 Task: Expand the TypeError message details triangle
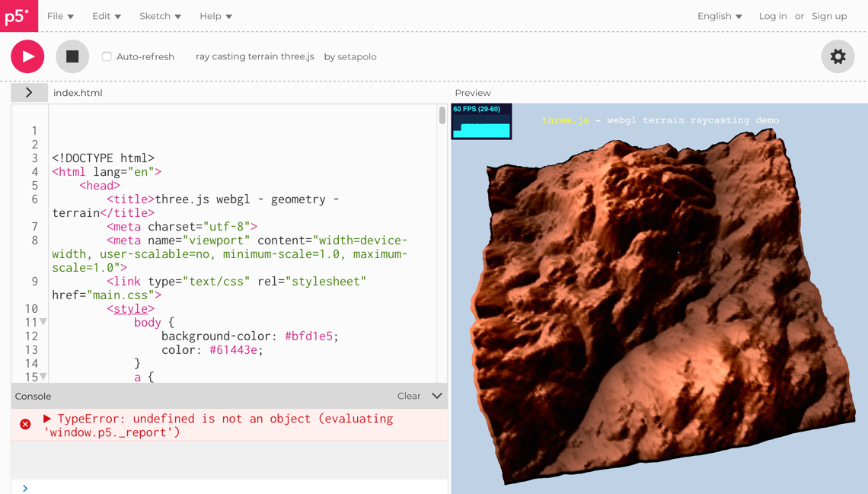pyautogui.click(x=47, y=419)
